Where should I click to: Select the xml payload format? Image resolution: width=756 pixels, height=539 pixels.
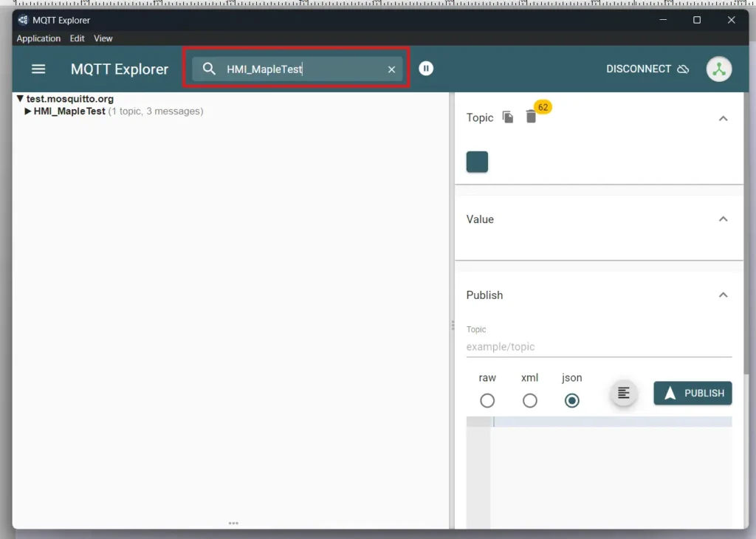529,401
